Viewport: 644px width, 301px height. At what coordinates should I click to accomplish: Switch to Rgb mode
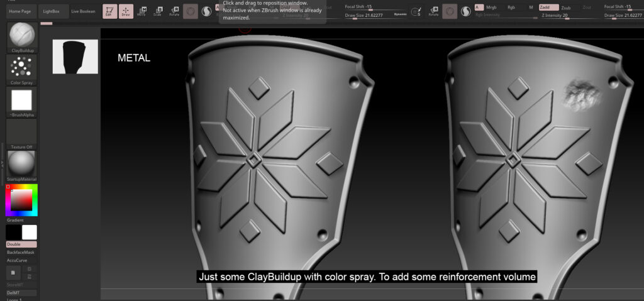point(511,8)
